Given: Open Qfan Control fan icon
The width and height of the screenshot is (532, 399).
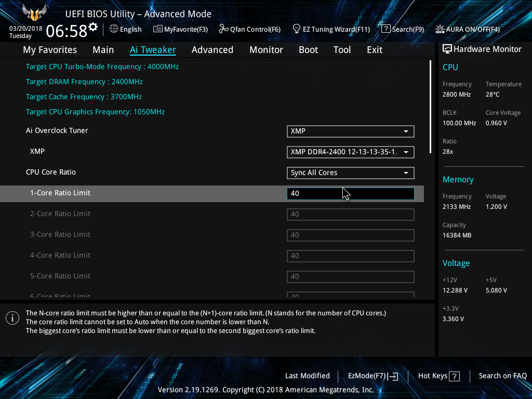Looking at the screenshot, I should (x=223, y=29).
